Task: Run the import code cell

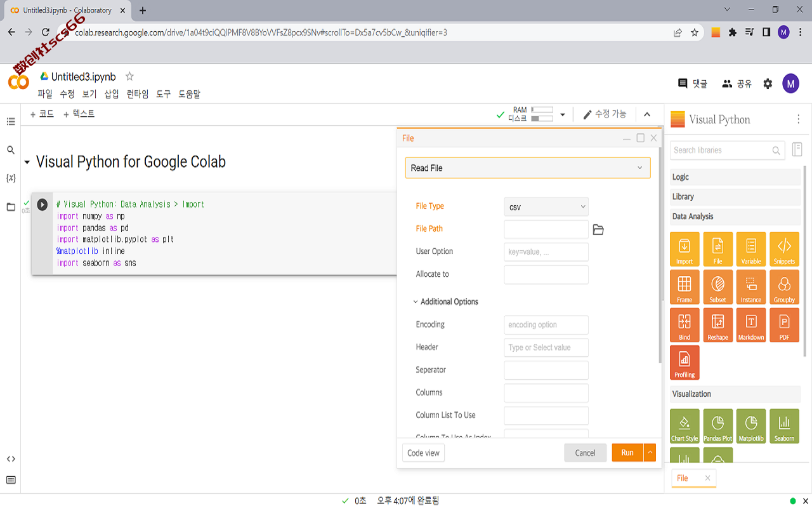Action: pyautogui.click(x=42, y=204)
